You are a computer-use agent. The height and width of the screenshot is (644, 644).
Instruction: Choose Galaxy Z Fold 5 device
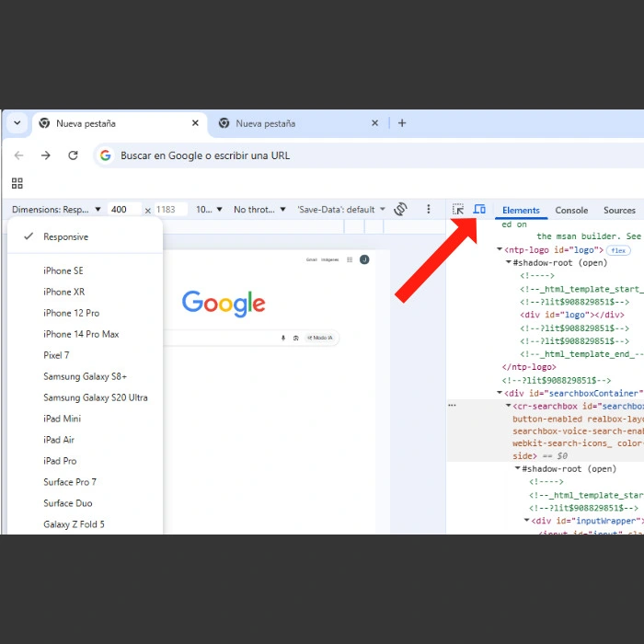[85, 524]
